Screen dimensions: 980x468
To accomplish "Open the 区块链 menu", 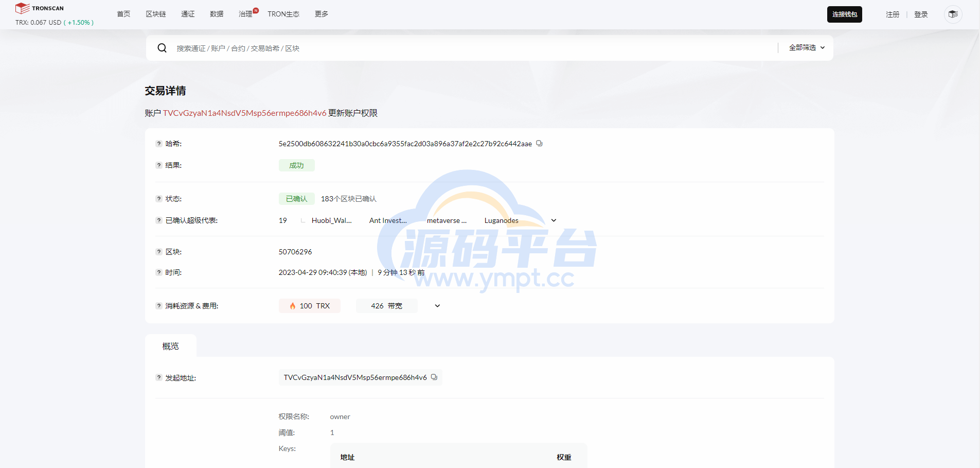I will [156, 14].
